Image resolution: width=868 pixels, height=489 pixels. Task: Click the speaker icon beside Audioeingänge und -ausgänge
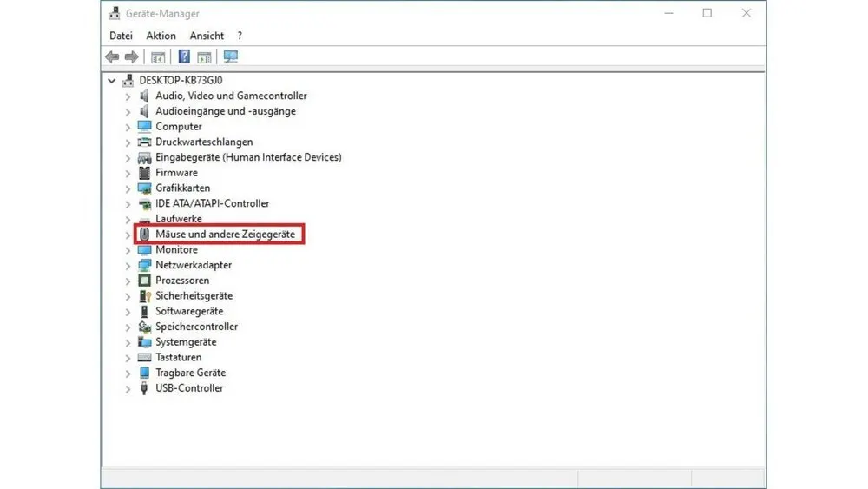point(144,111)
